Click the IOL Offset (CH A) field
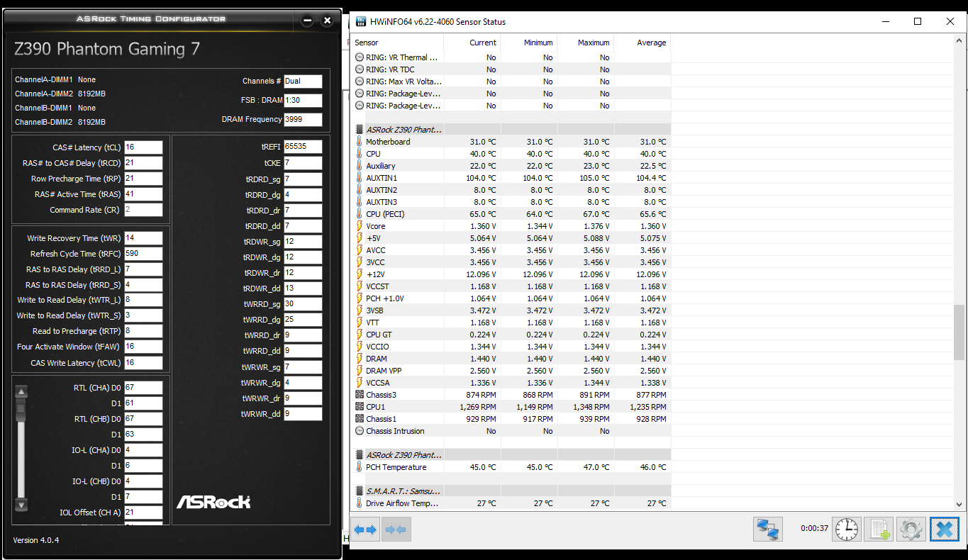 tap(143, 513)
